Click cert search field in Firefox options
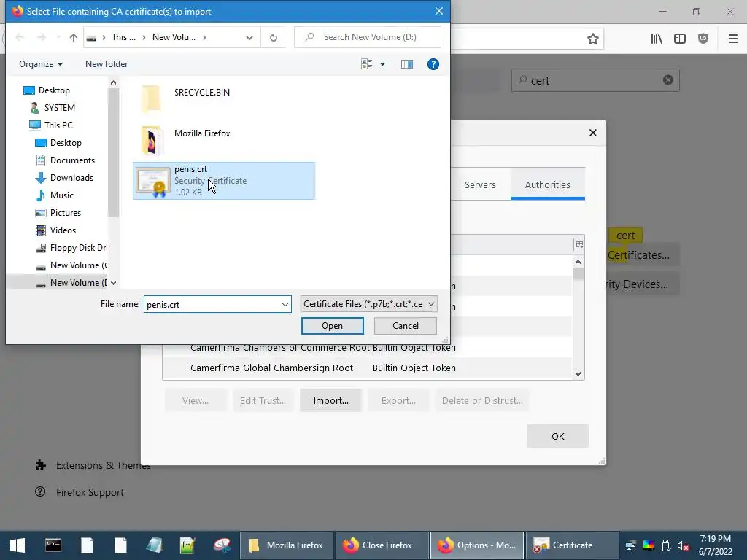This screenshot has width=747, height=560. 595,80
